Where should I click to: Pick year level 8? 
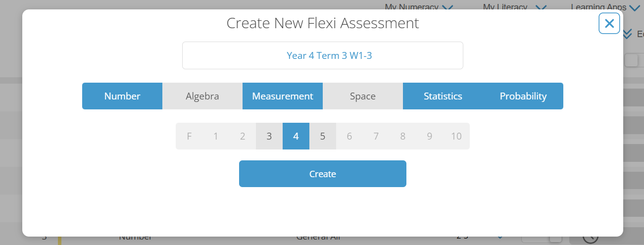[403, 136]
